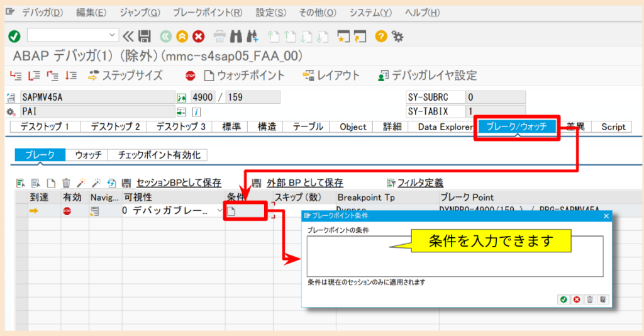
Task: Switch to デスクトップ 3 tab
Action: 180,127
